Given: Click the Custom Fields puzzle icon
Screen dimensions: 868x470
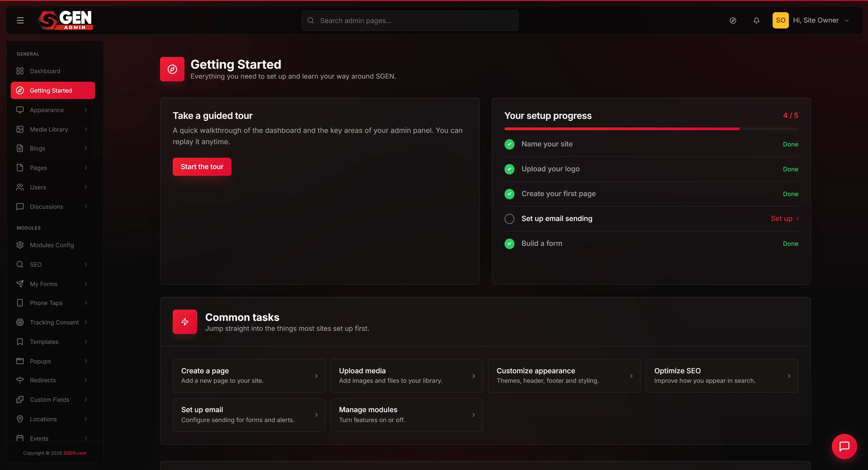Looking at the screenshot, I should [20, 399].
